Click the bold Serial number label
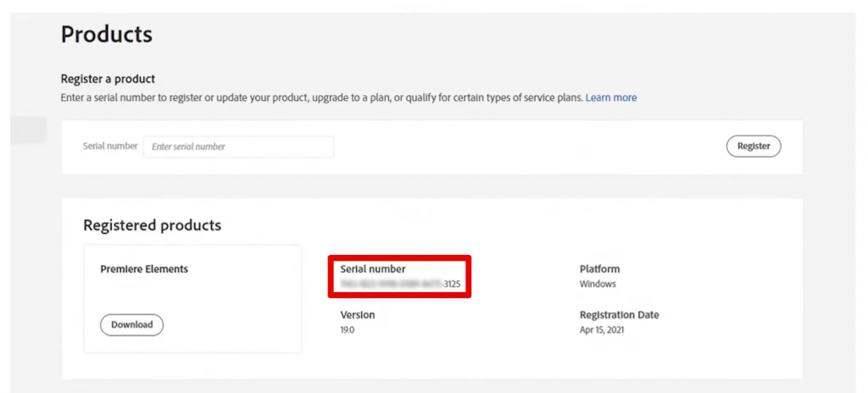Screen dimensions: 868x393 click(373, 269)
